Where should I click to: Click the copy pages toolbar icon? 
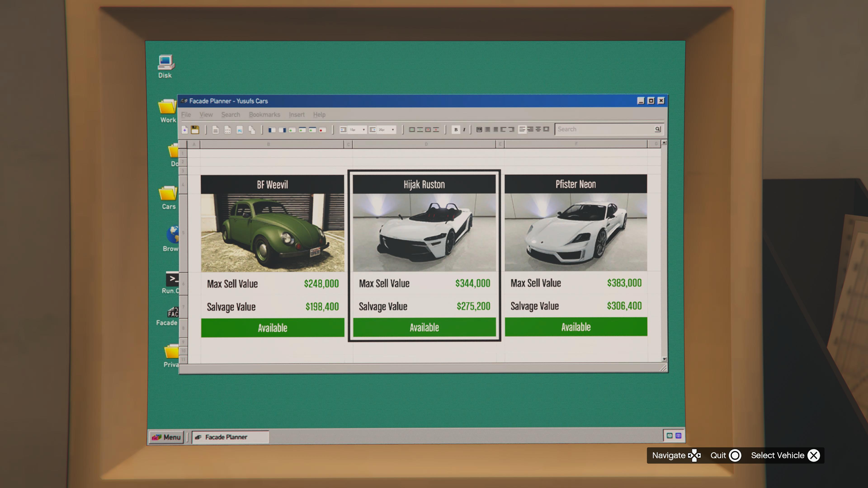(x=252, y=130)
